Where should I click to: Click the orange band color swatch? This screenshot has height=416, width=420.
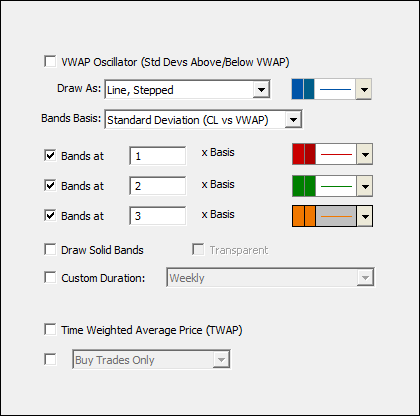(x=304, y=216)
